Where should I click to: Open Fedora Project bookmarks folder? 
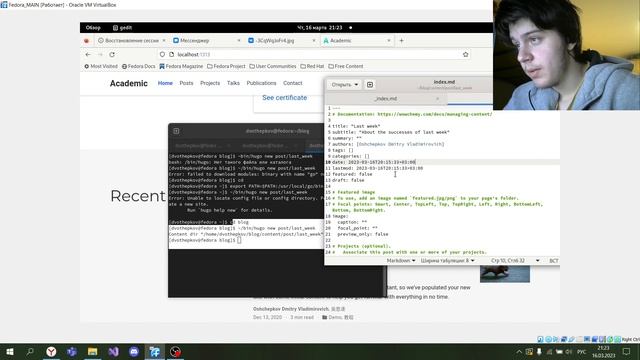point(226,66)
